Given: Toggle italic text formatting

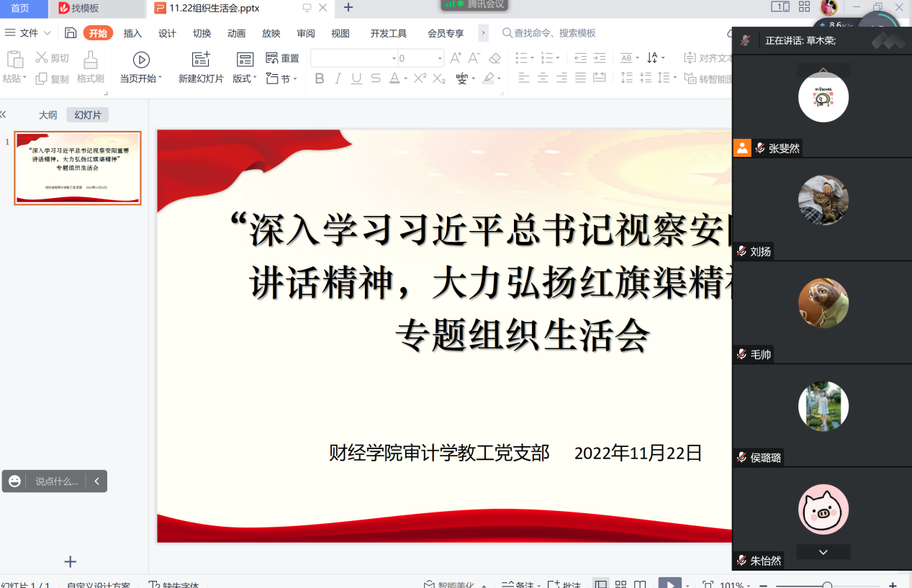Looking at the screenshot, I should click(338, 78).
